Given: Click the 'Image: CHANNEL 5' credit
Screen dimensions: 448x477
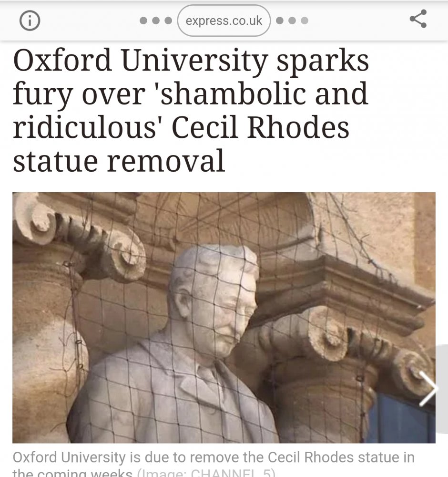Looking at the screenshot, I should pyautogui.click(x=206, y=472).
